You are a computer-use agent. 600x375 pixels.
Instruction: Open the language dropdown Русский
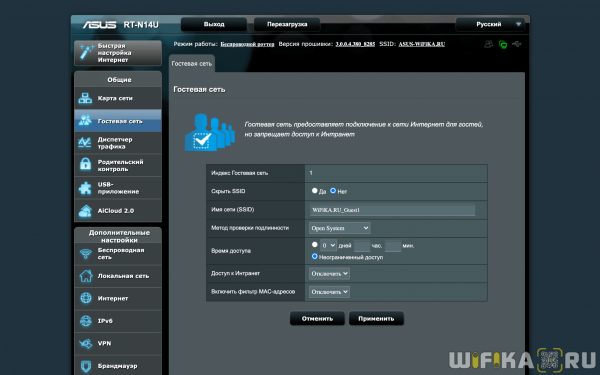(x=490, y=24)
